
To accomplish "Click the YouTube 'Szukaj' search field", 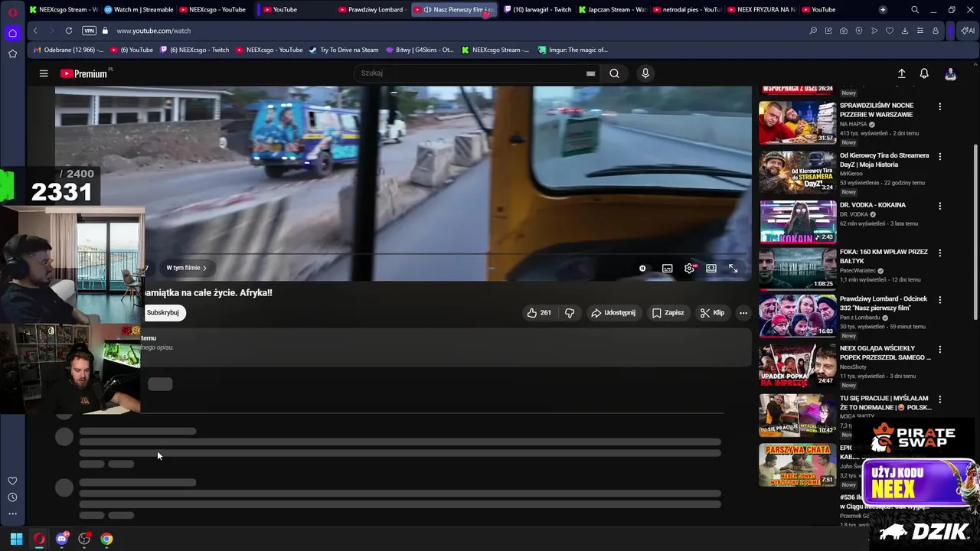I will (471, 73).
